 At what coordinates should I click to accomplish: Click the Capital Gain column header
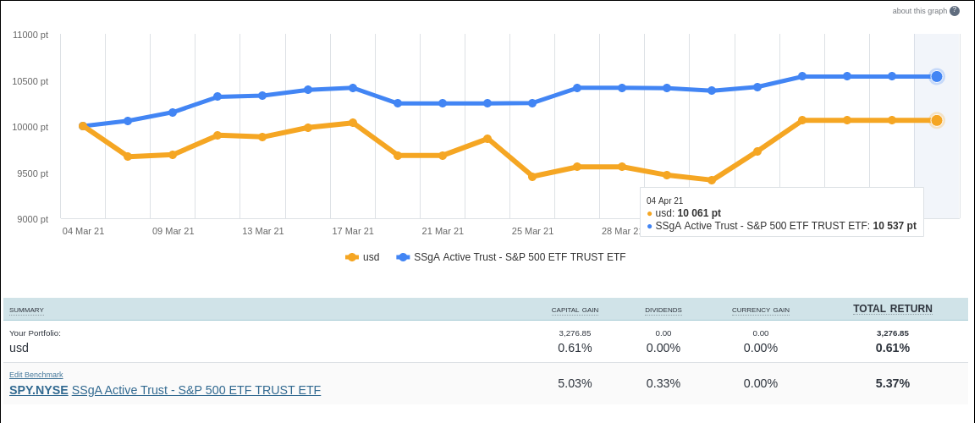[x=575, y=310]
